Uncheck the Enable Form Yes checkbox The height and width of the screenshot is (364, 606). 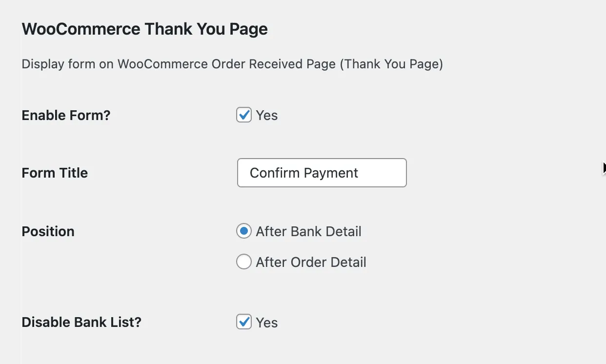[x=243, y=115]
